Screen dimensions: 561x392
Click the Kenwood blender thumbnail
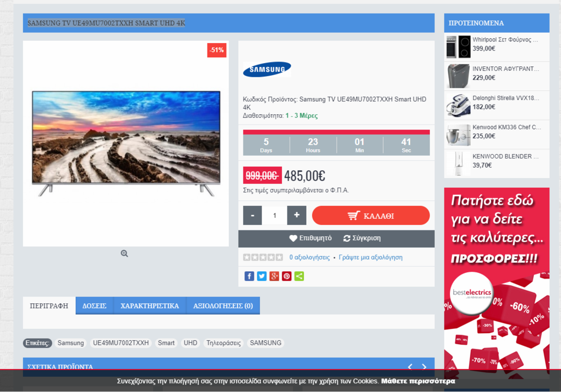(x=458, y=164)
